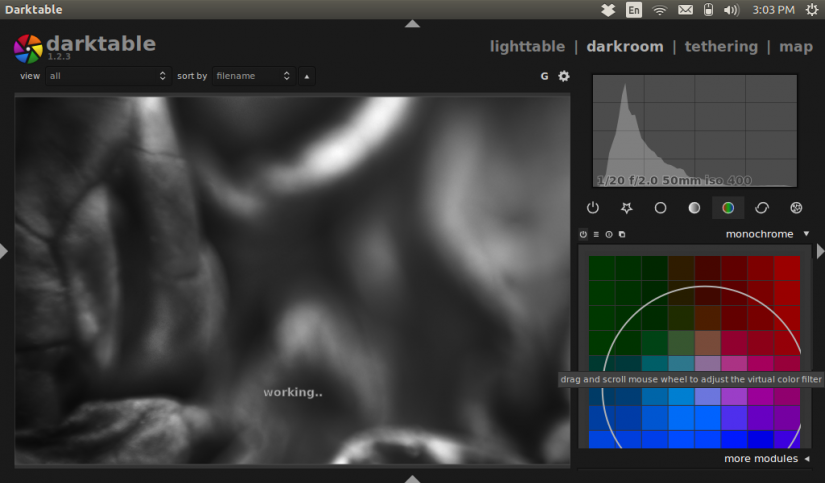This screenshot has height=483, width=825.
Task: Show the favorite modules group (star)
Action: (x=626, y=208)
